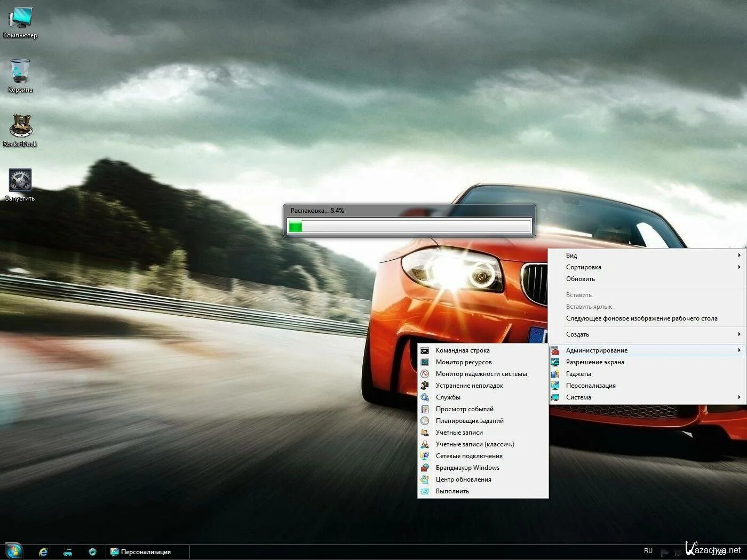Click the icon beside Устранение неполадок

(x=425, y=386)
